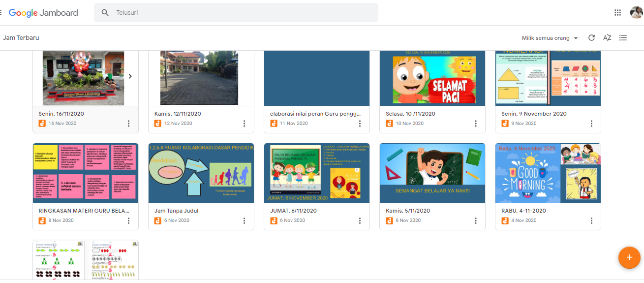Go to Google Jamboard home logo
Viewport: 644px width, 283px height.
tap(43, 13)
